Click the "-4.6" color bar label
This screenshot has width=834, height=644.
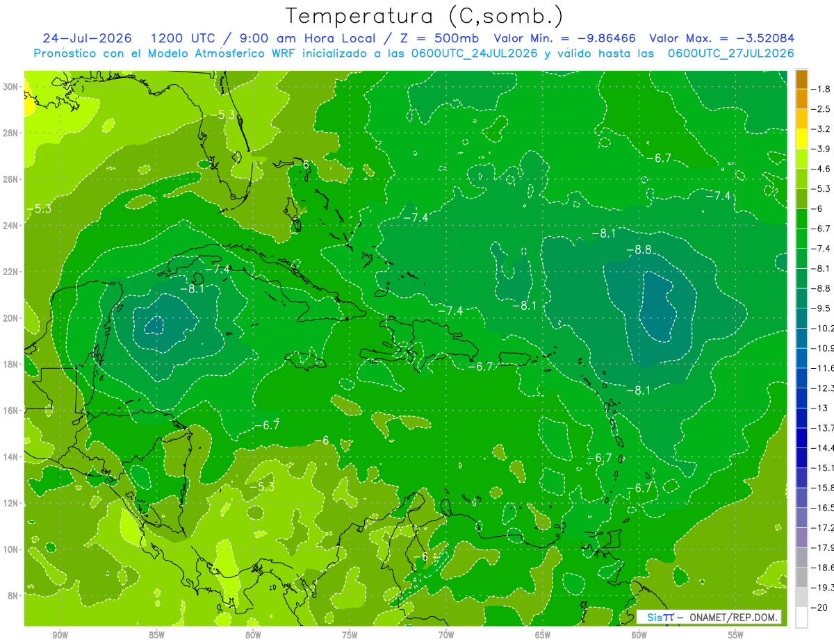click(821, 169)
